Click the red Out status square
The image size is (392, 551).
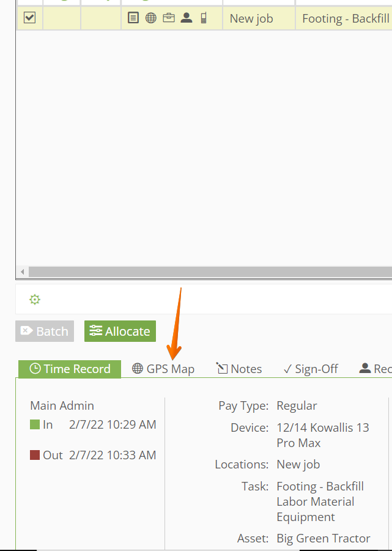coord(35,455)
